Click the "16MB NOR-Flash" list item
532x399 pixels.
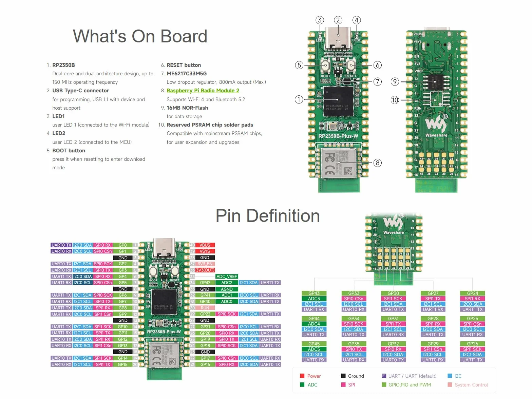tap(187, 108)
